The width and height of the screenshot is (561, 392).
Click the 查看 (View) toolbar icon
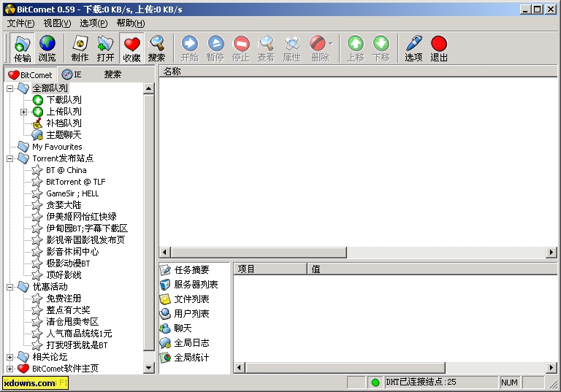click(x=266, y=48)
